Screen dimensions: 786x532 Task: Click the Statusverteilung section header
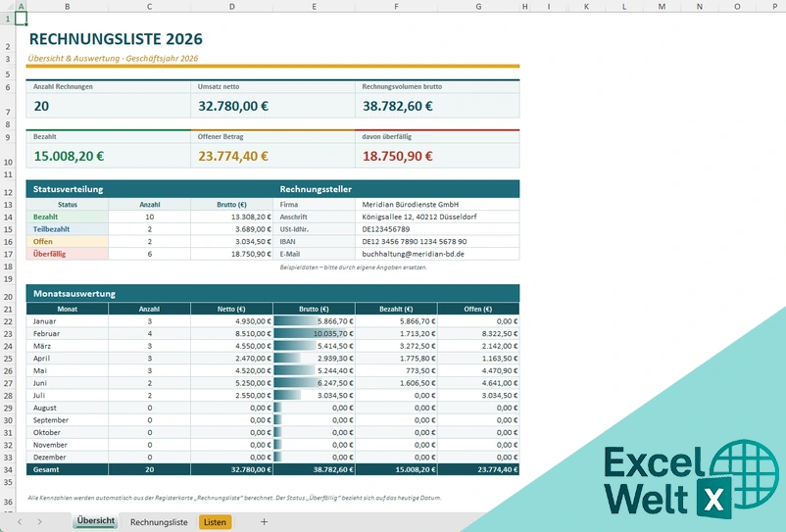69,189
